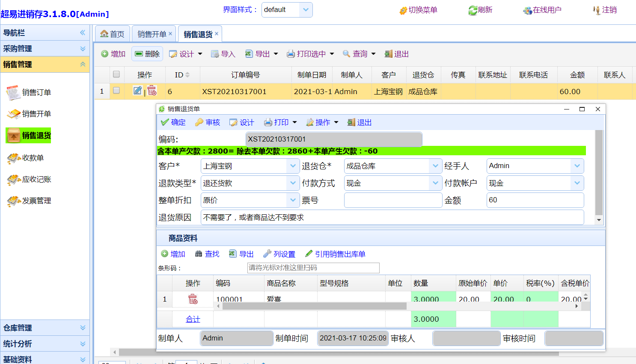Click the 条形码 scan input field
Screen dimensions: 636x364
313,268
